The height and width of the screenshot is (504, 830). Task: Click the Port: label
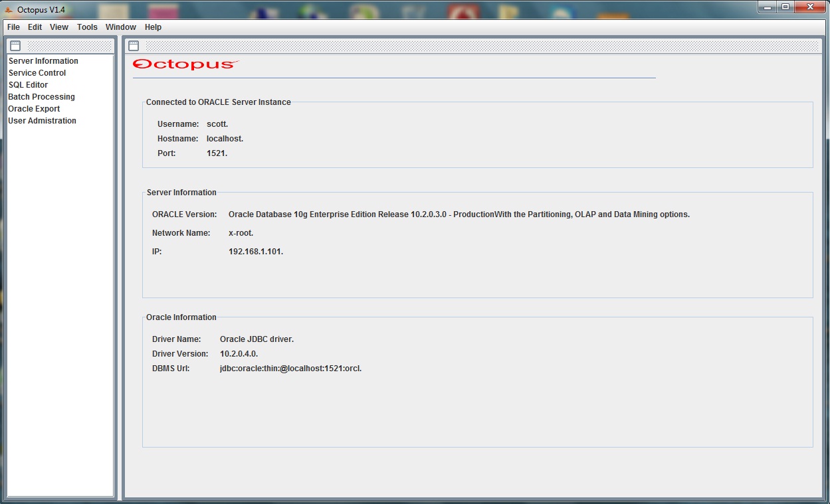click(167, 153)
